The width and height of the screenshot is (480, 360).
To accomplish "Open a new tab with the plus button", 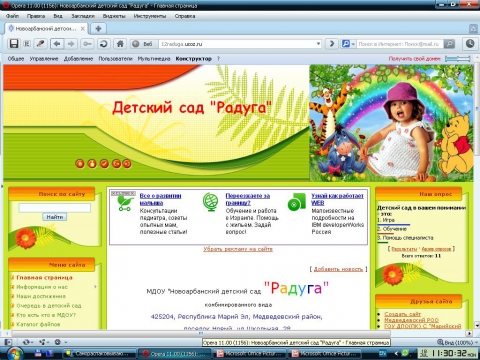I will coord(98,29).
